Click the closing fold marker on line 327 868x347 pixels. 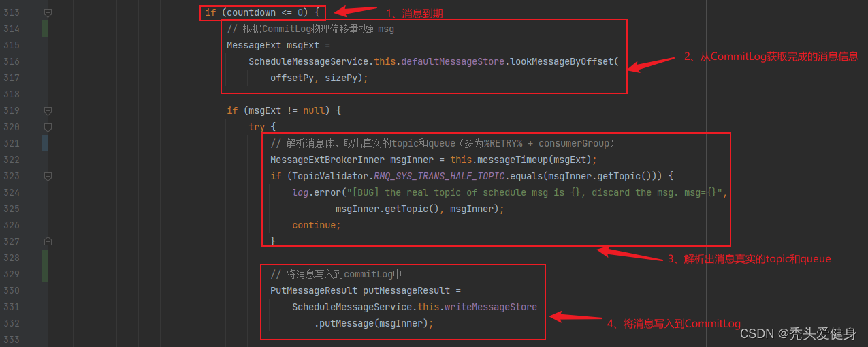tap(48, 241)
